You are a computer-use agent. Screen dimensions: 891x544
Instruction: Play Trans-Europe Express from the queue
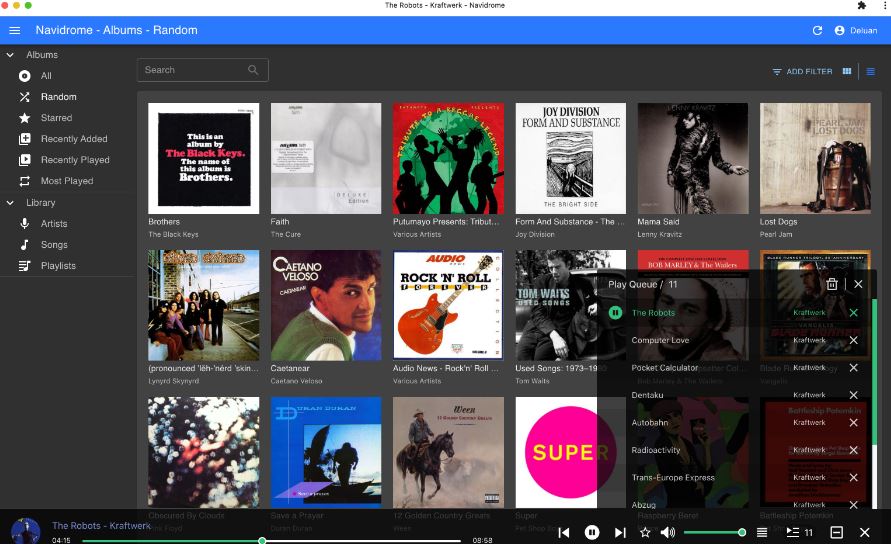coord(673,477)
